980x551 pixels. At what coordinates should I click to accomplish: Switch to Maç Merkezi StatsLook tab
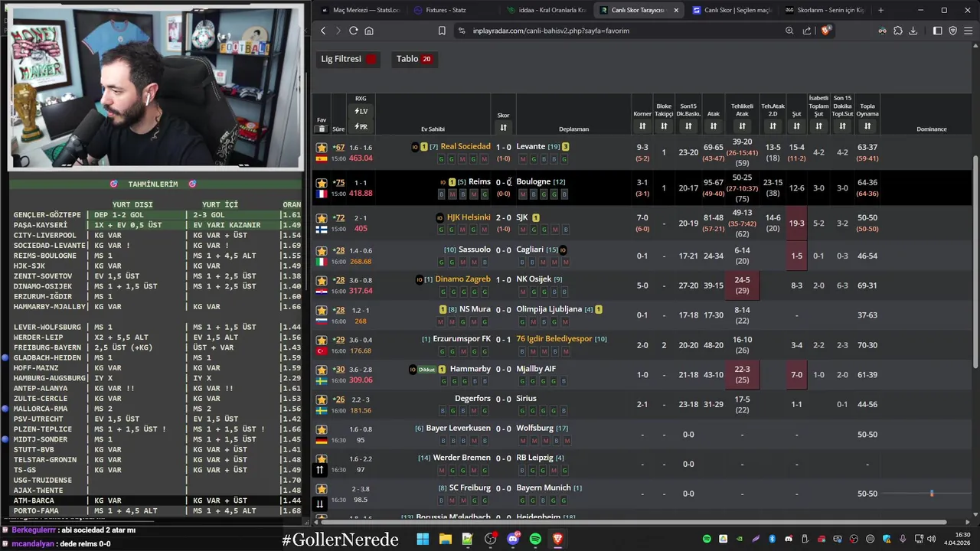pos(361,10)
